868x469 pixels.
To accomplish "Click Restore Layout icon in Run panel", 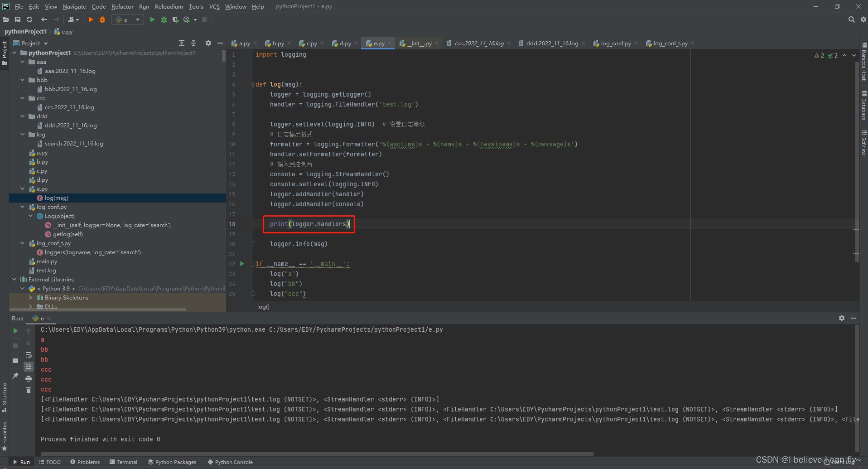I will (15, 361).
